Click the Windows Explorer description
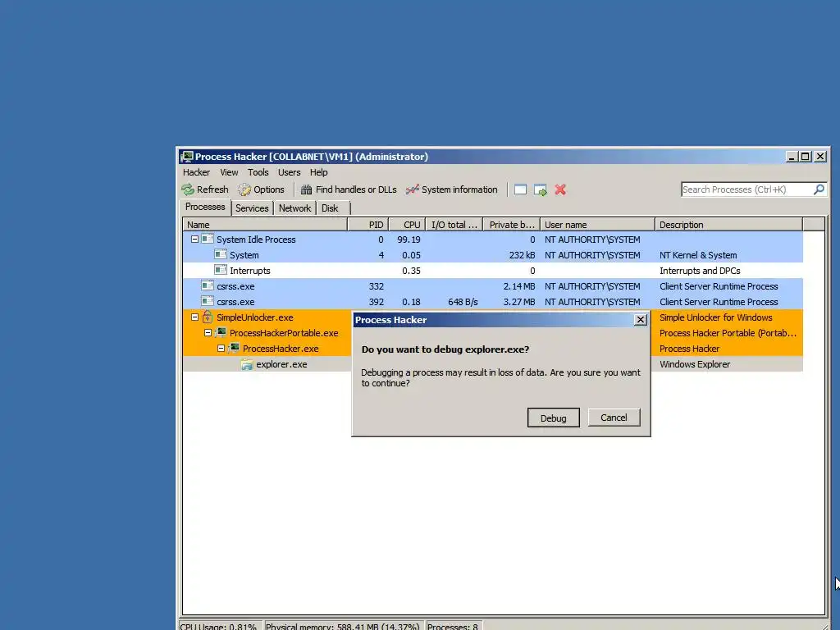This screenshot has height=630, width=840. click(x=695, y=364)
